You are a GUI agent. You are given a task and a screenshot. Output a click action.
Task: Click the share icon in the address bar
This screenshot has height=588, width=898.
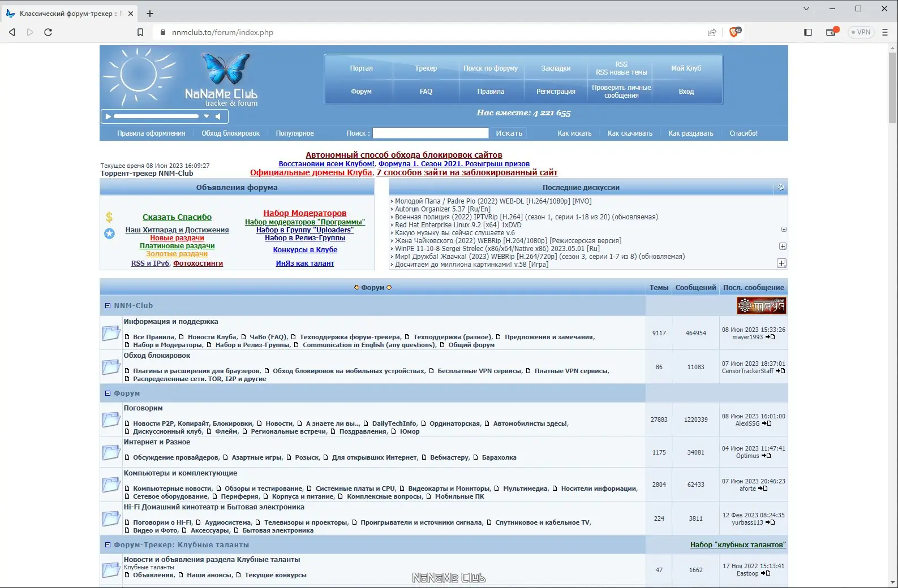[712, 32]
